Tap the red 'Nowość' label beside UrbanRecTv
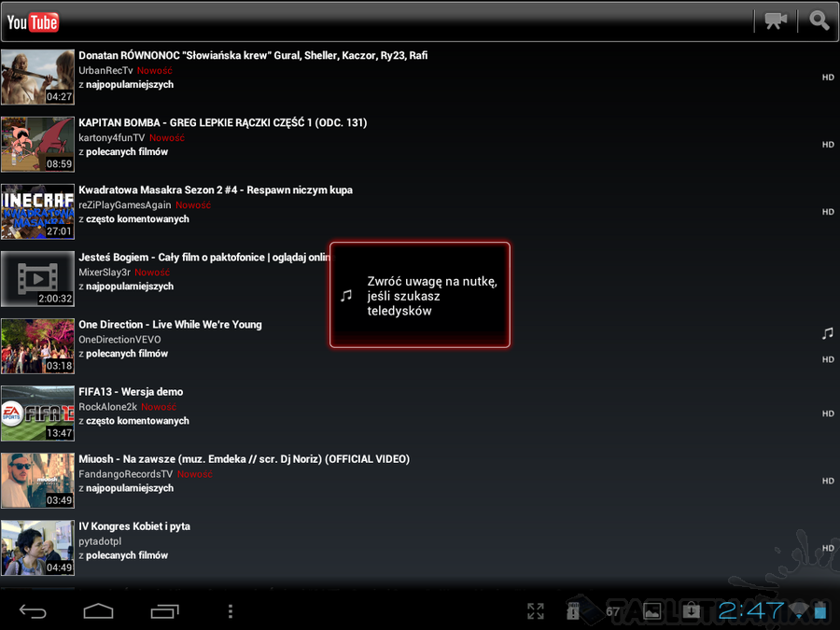Image resolution: width=840 pixels, height=630 pixels. tap(155, 70)
